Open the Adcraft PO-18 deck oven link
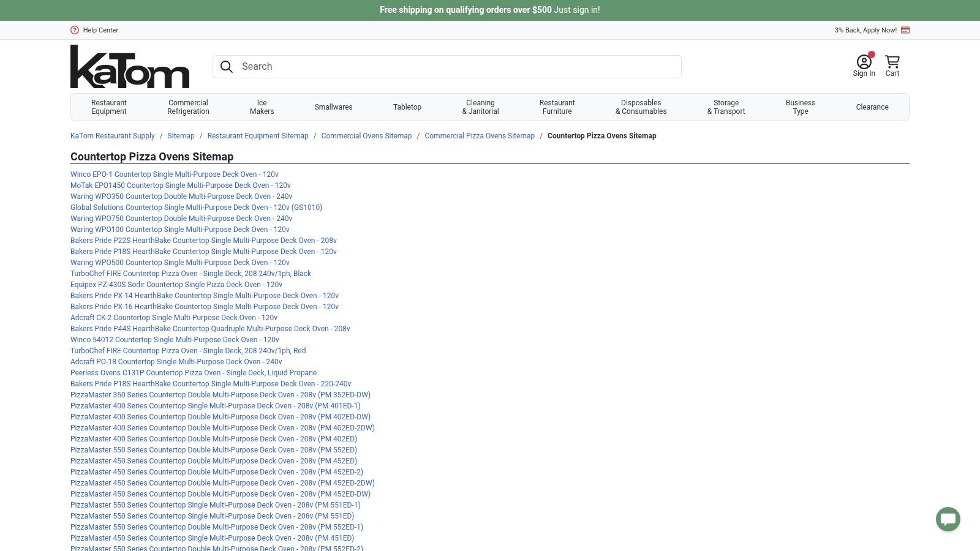Image resolution: width=980 pixels, height=551 pixels. 176,362
